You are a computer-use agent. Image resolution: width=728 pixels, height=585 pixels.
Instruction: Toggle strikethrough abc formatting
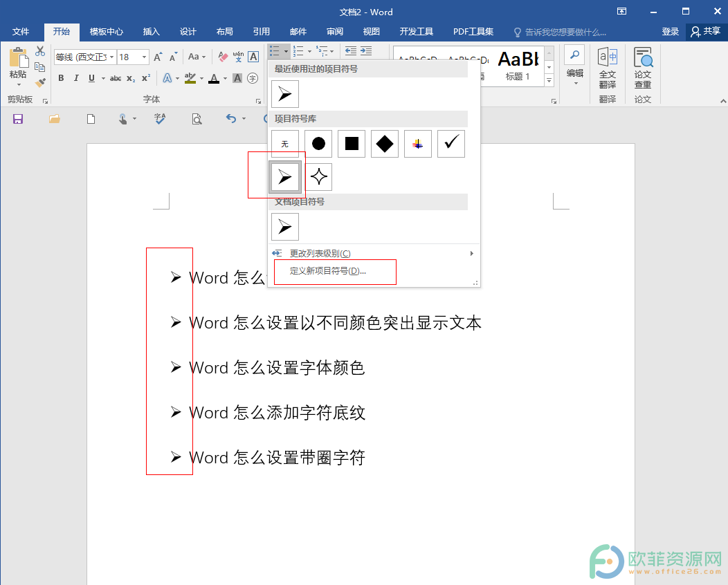[116, 78]
